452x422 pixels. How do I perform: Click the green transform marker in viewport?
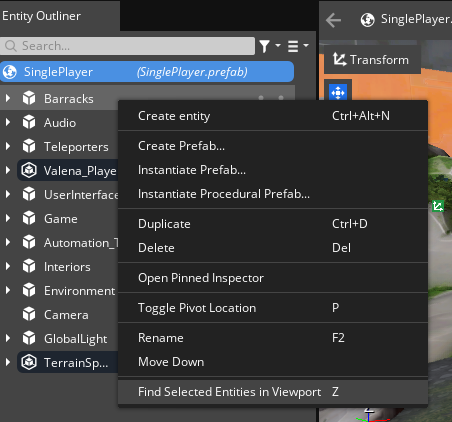[438, 206]
